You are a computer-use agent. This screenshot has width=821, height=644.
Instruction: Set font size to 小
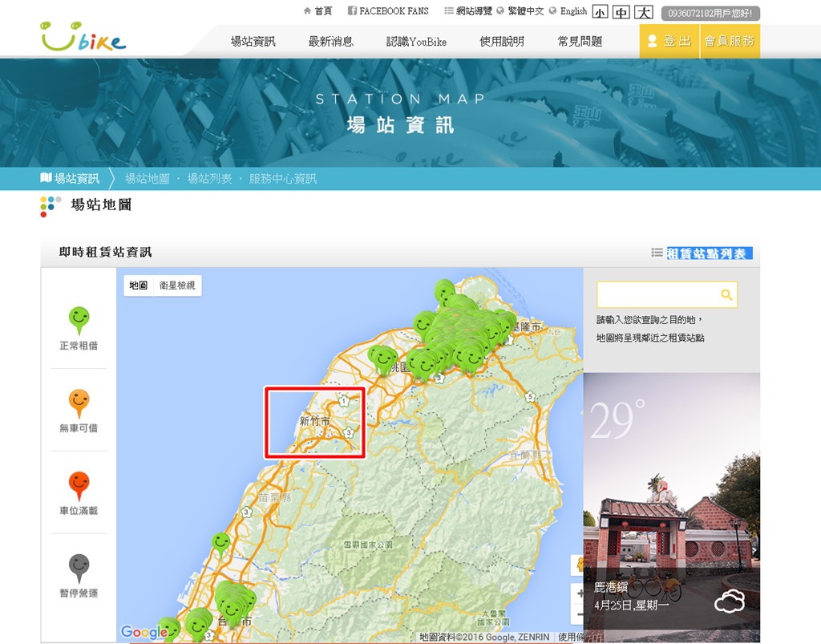[x=601, y=12]
